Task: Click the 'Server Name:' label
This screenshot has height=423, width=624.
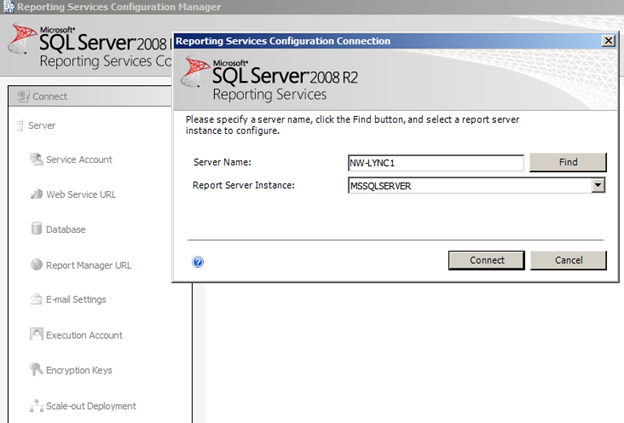Action: (x=222, y=162)
